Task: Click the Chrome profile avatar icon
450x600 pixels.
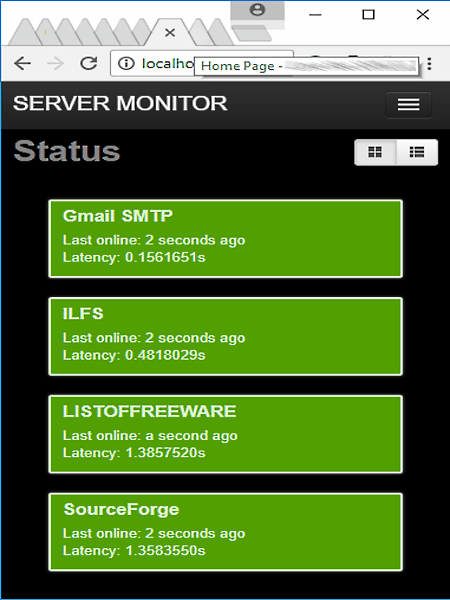Action: click(x=257, y=10)
